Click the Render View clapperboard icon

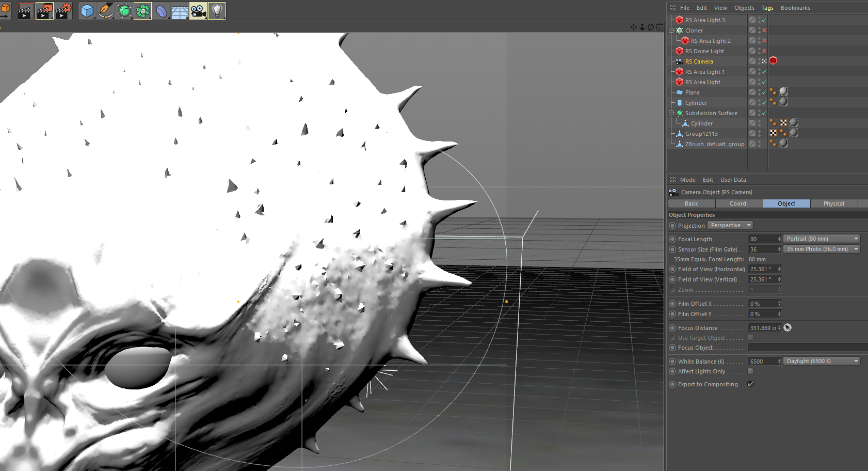(25, 11)
